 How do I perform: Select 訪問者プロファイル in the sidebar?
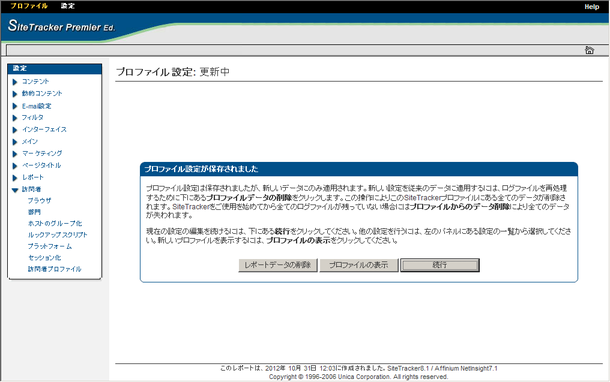pos(54,269)
